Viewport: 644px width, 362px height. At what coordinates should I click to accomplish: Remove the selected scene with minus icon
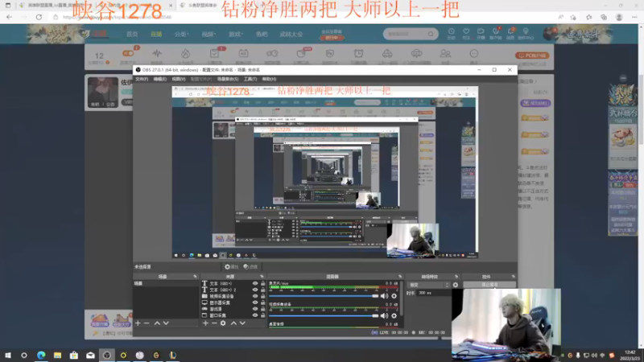(x=147, y=323)
